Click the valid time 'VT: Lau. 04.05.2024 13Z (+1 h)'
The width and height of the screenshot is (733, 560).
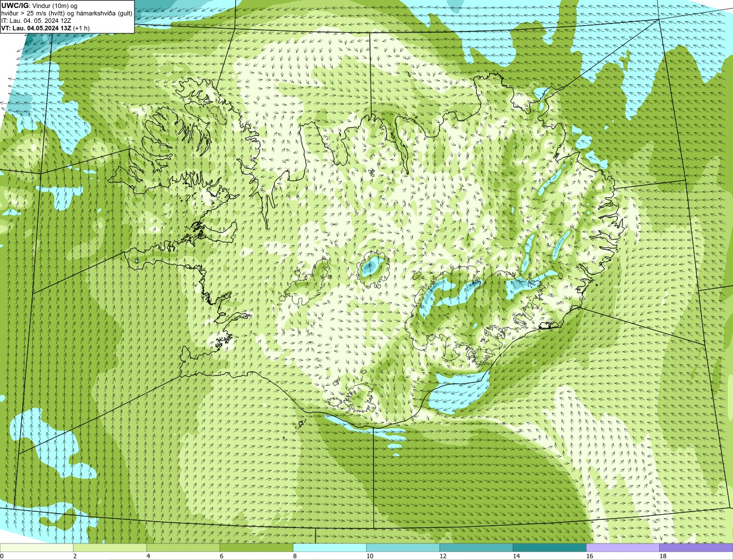tap(45, 28)
